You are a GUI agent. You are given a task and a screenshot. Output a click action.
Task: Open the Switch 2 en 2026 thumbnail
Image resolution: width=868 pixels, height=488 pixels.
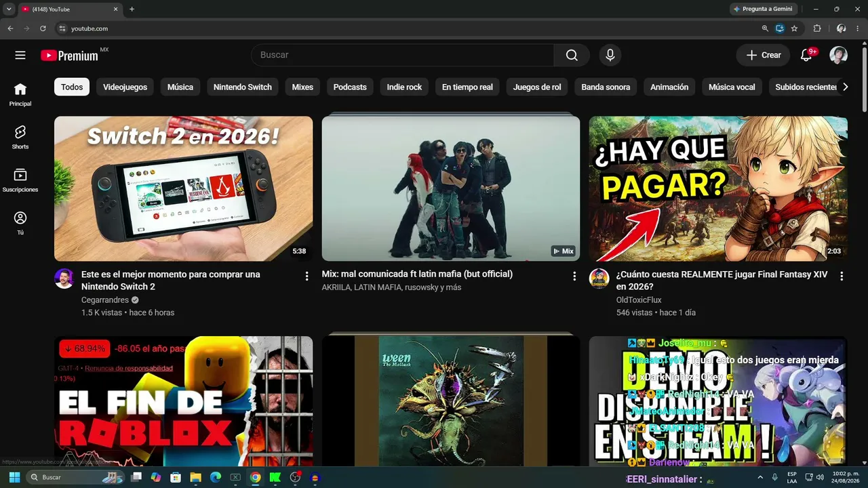pos(183,188)
